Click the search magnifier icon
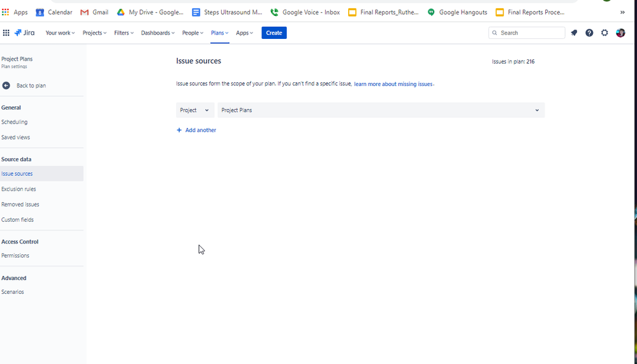 coord(494,33)
